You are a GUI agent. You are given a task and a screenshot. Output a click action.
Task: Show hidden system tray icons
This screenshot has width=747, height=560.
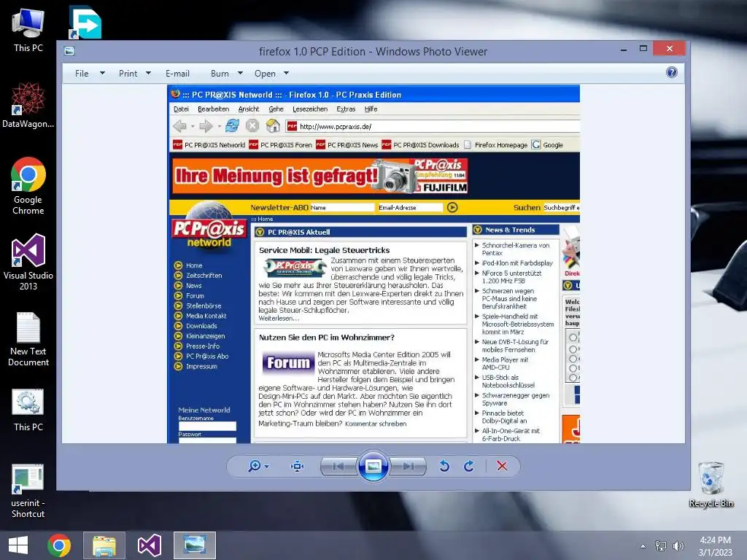click(x=643, y=546)
